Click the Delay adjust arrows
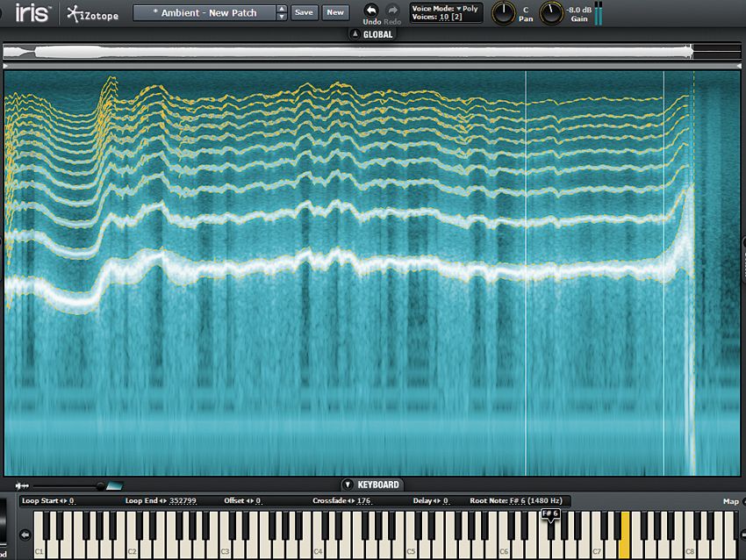The image size is (746, 560). click(x=437, y=501)
